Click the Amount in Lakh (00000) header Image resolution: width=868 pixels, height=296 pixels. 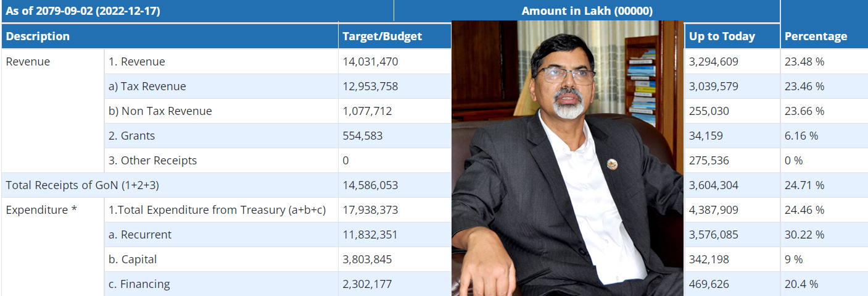[587, 11]
